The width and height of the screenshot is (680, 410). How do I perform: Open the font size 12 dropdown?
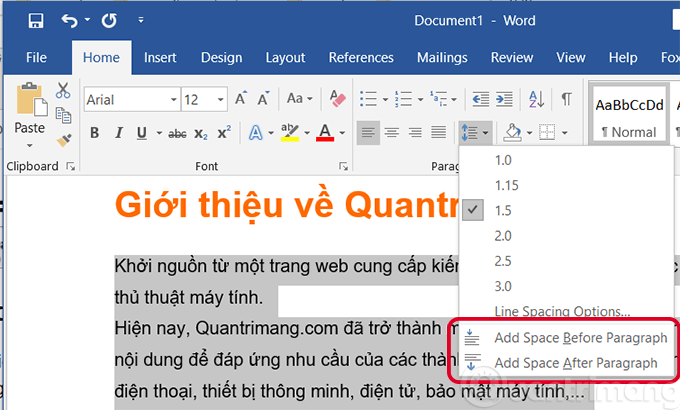click(220, 100)
